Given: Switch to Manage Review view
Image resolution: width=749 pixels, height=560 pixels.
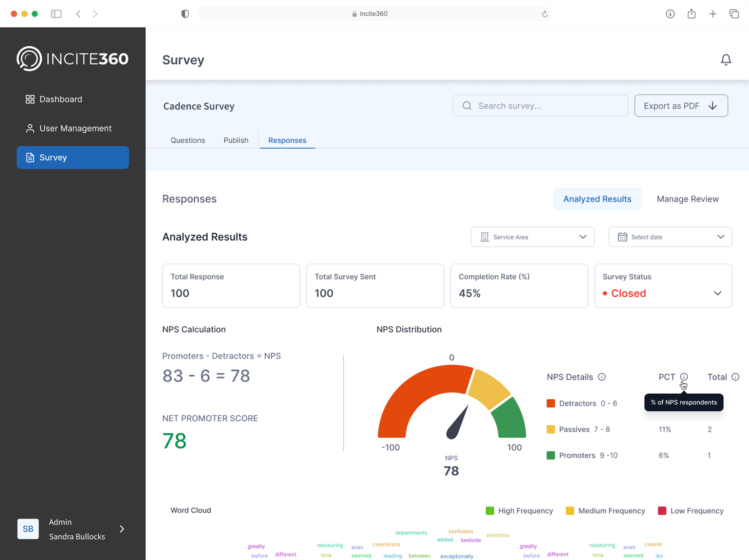Looking at the screenshot, I should point(688,199).
